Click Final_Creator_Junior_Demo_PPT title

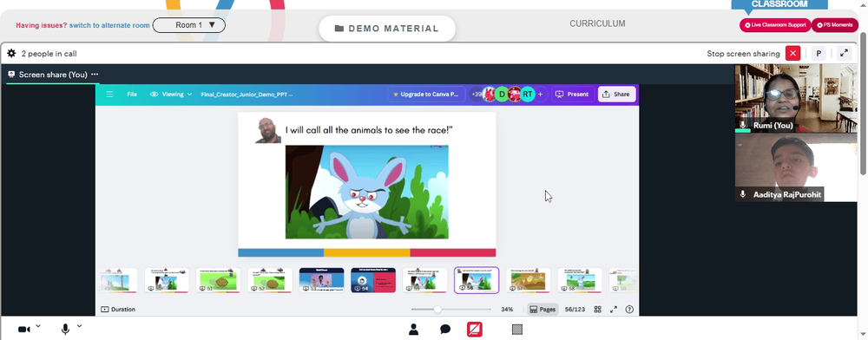[x=247, y=95]
